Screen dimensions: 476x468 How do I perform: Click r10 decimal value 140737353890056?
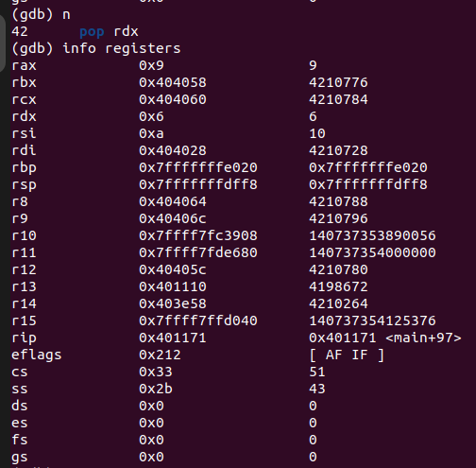[x=372, y=235]
